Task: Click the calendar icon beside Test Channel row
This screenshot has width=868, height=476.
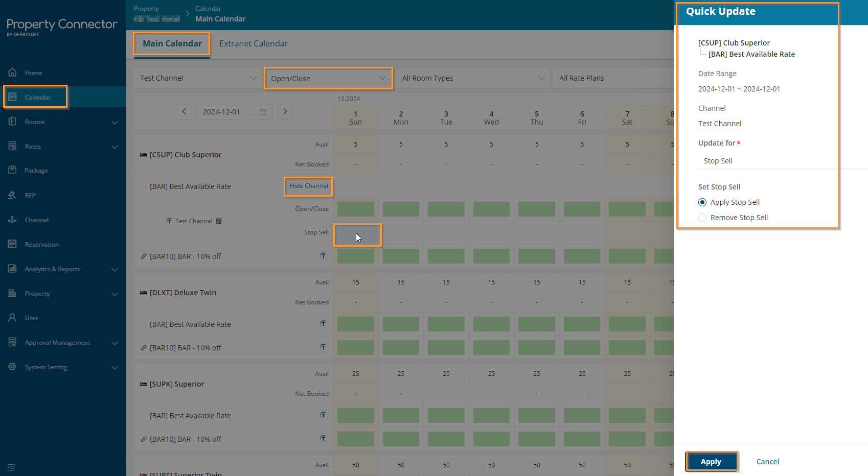Action: point(219,221)
